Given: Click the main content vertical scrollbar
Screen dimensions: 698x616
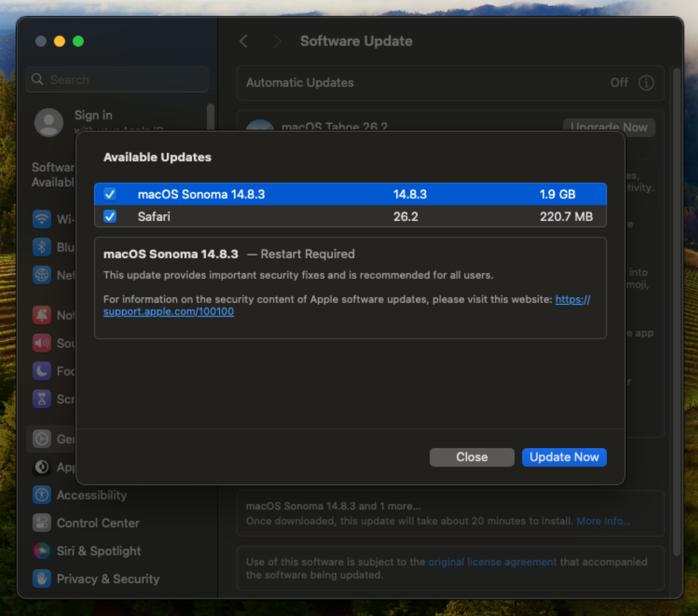Looking at the screenshot, I should point(677,312).
